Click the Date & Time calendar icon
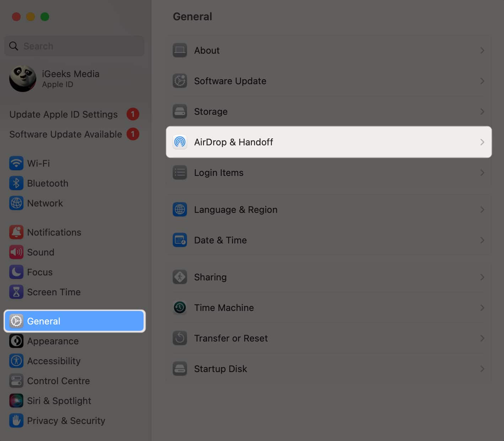 (180, 240)
